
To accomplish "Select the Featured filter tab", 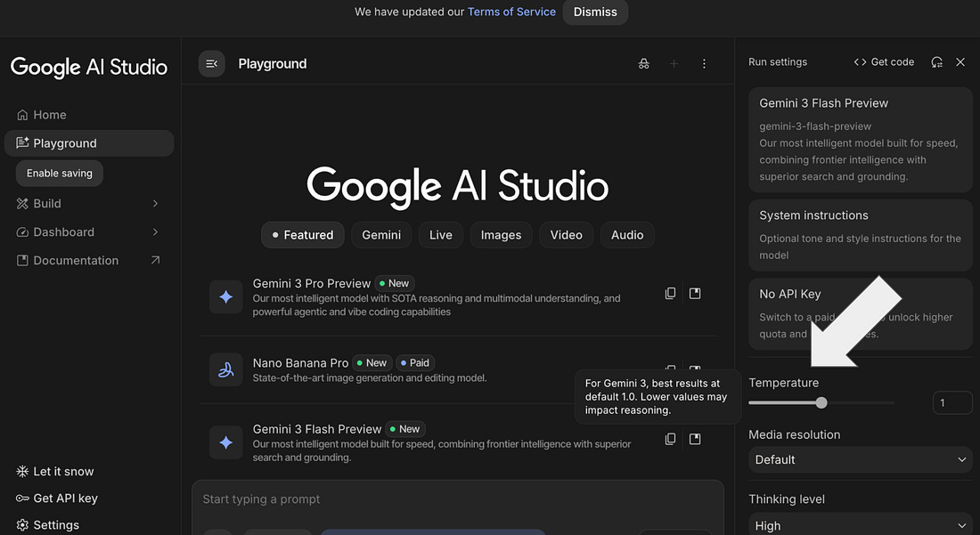I will 303,235.
